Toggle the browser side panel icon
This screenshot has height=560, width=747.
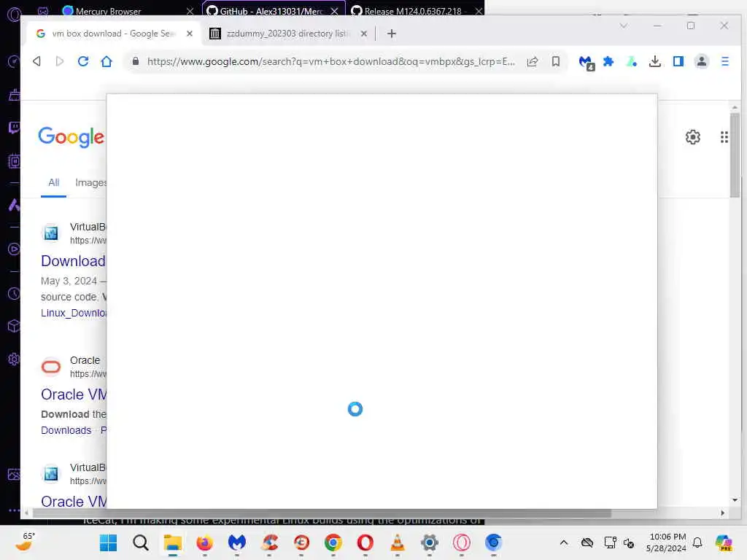coord(678,61)
